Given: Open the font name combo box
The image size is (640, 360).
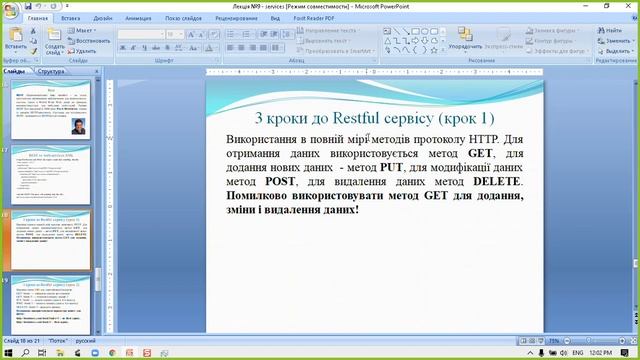Looking at the screenshot, I should coord(141,35).
